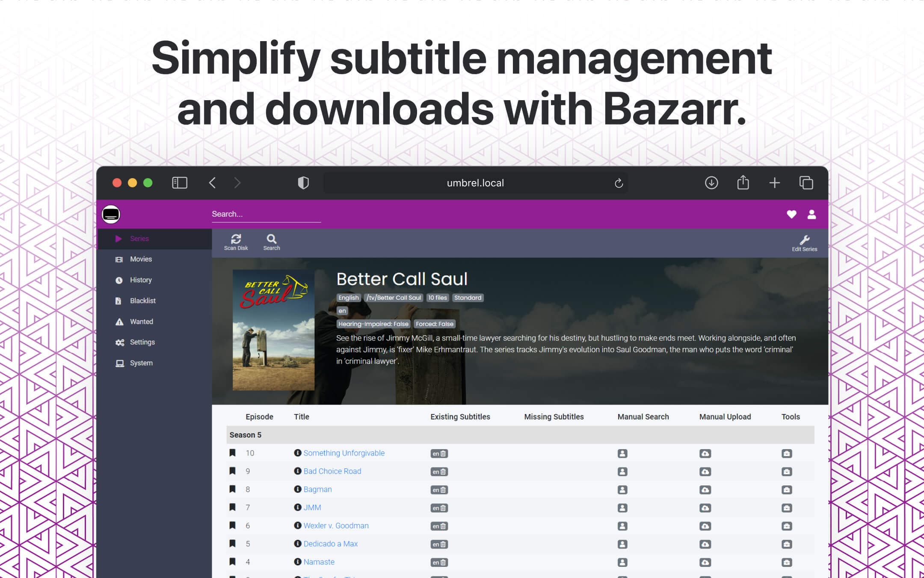
Task: Expand Season 5 episode list
Action: [x=245, y=435]
